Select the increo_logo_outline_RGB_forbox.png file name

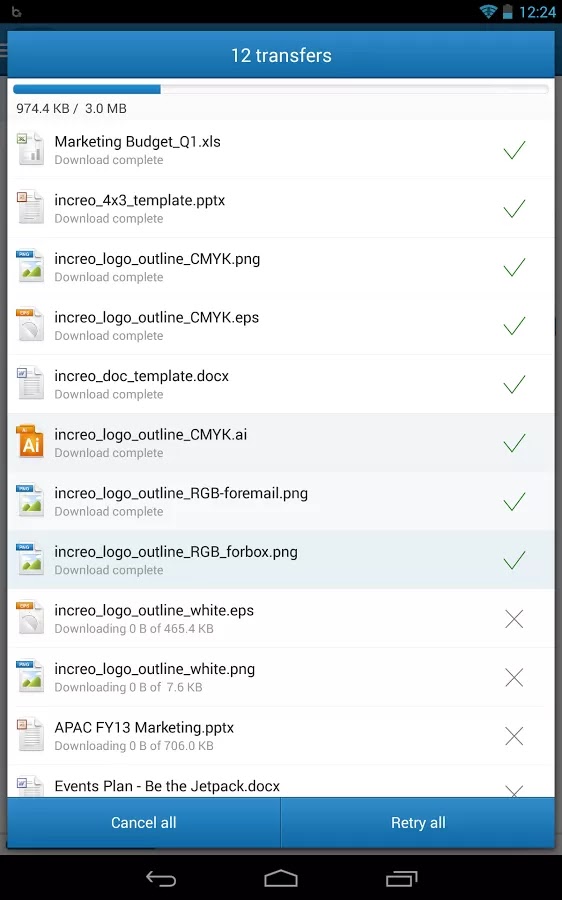click(x=176, y=552)
